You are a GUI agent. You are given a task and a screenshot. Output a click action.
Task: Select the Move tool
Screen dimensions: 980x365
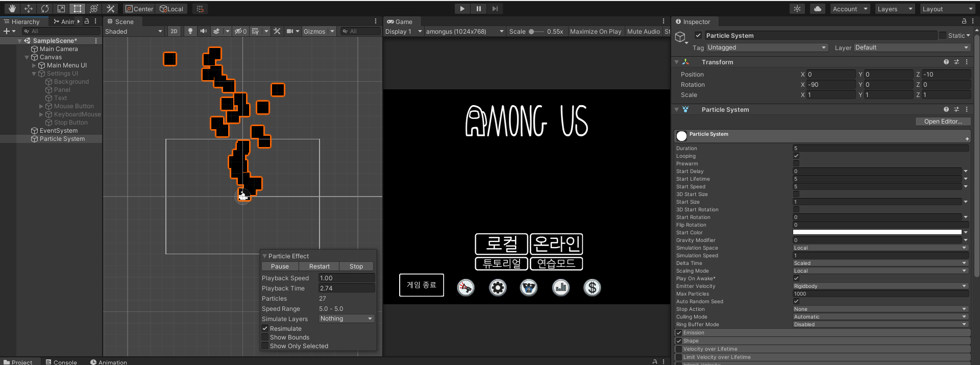pos(29,9)
